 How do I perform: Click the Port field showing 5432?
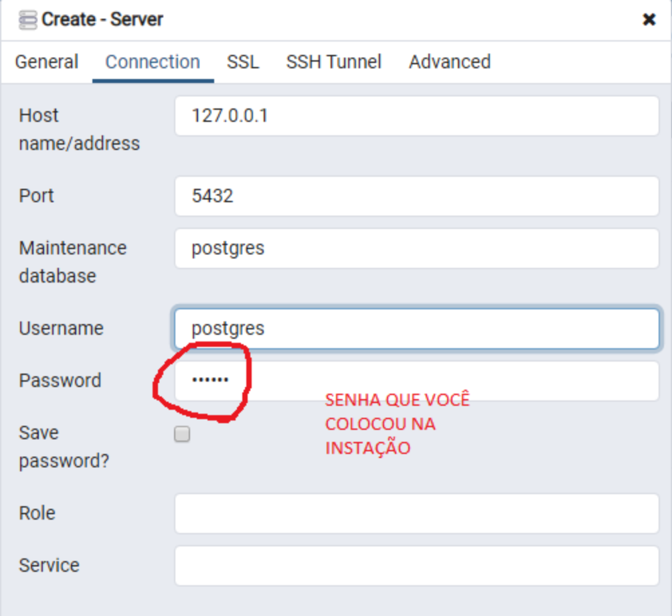[416, 196]
